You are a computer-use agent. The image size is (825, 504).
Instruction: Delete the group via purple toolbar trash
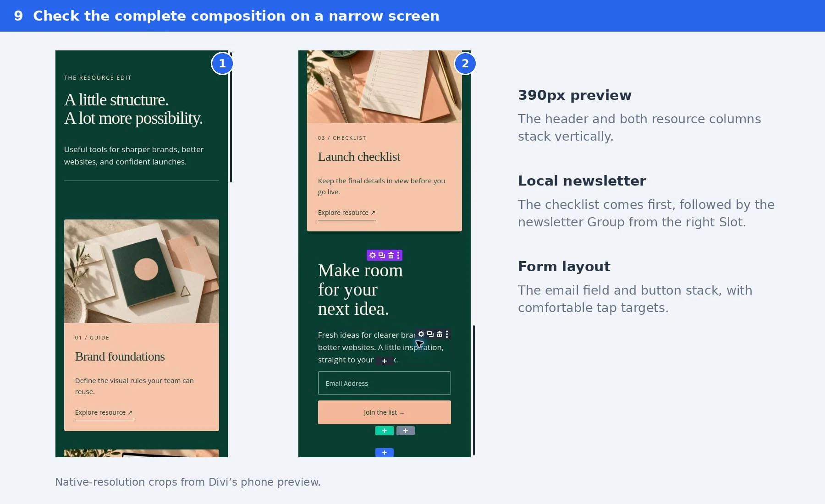coord(391,255)
